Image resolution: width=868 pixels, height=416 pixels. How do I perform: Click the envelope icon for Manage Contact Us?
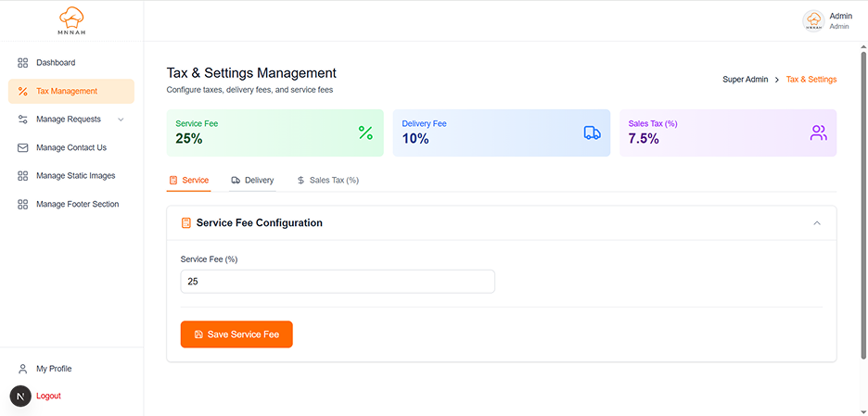[x=23, y=147]
